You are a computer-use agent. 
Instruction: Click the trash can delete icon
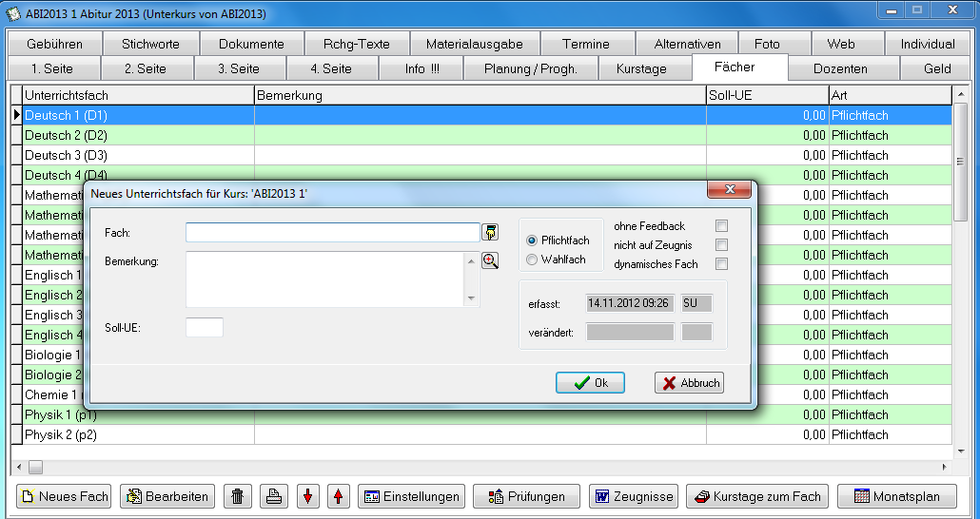[238, 496]
